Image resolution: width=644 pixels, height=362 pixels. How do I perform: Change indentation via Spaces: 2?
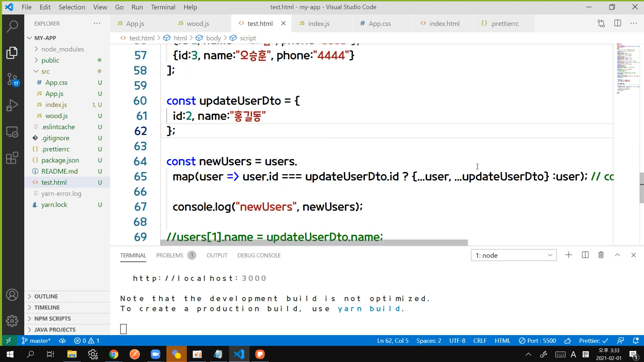429,341
